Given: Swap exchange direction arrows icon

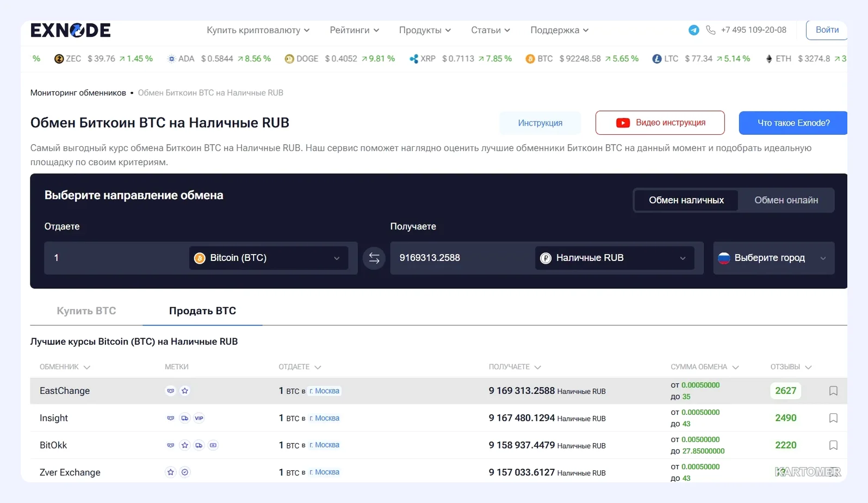Looking at the screenshot, I should [x=374, y=258].
